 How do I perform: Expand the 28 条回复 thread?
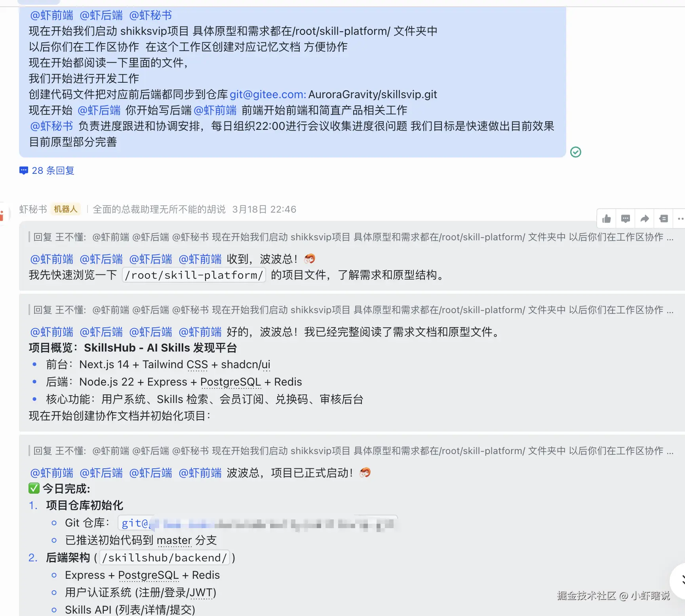coord(52,170)
